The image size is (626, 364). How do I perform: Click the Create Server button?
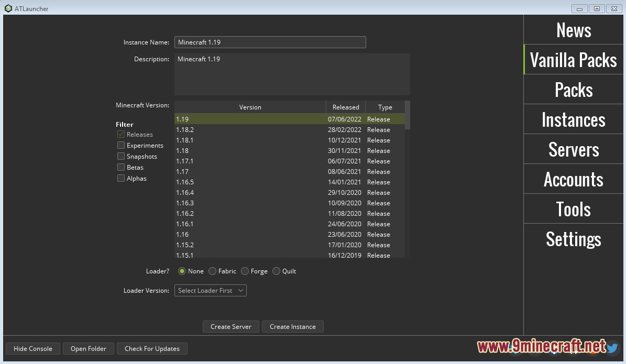[231, 326]
